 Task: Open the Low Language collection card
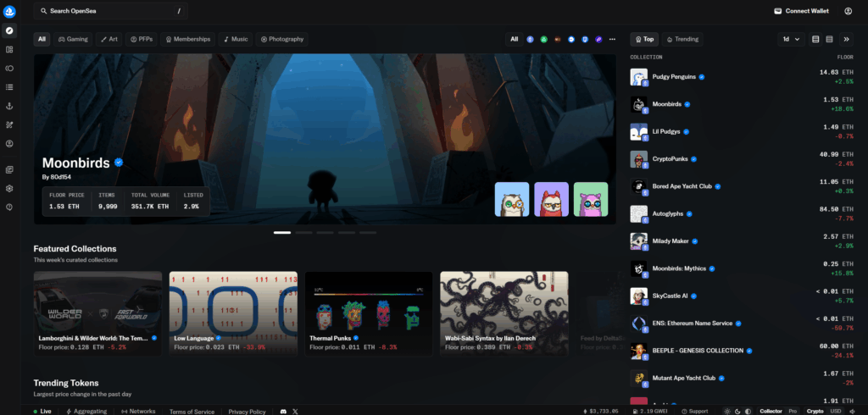[x=233, y=313]
